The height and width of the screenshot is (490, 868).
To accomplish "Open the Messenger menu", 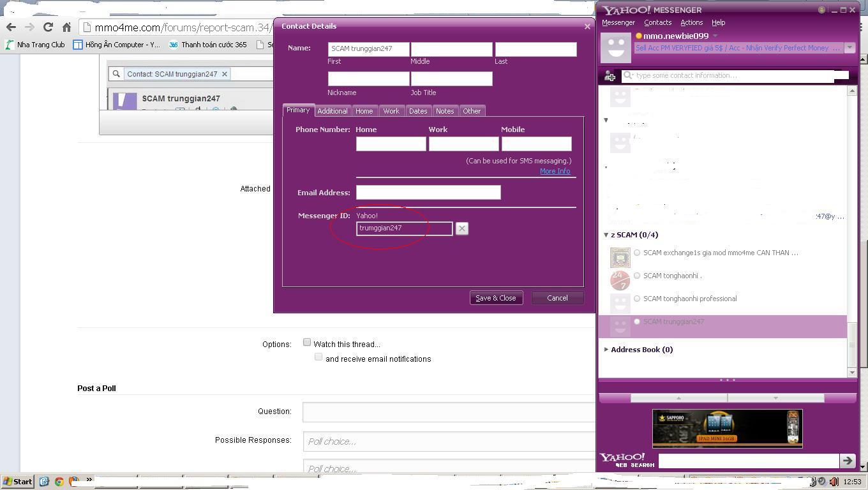I will [x=618, y=22].
